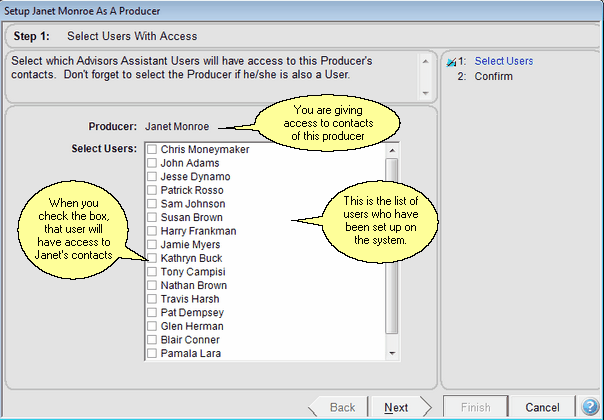Screen dimensions: 604x420
Task: Click the Cancel button
Action: click(542, 407)
